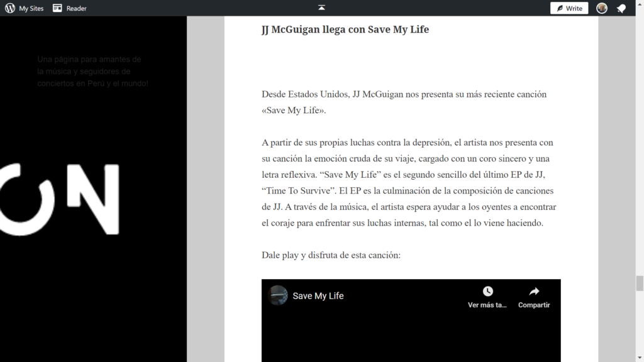Click the site logo in the sidebar
Image resolution: width=644 pixels, height=362 pixels.
pyautogui.click(x=60, y=199)
